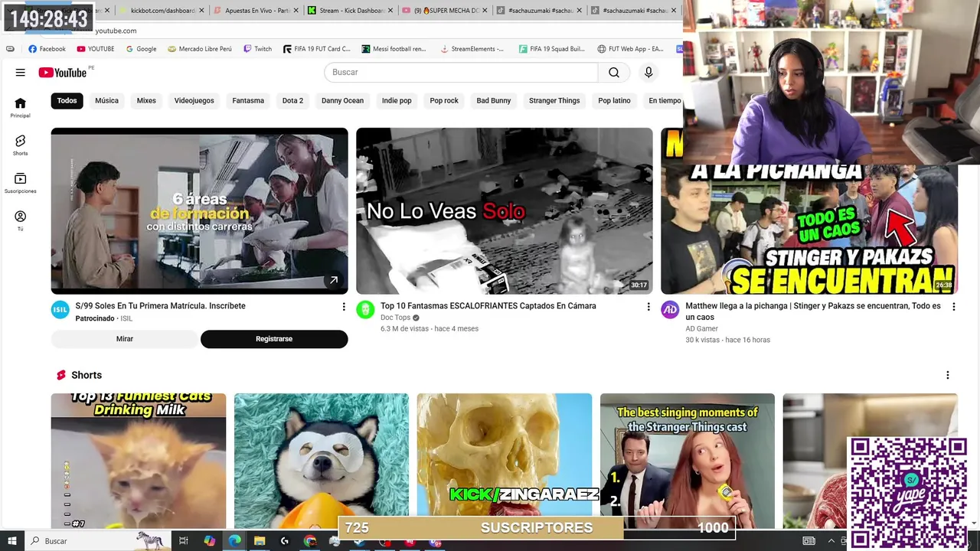This screenshot has height=551, width=980.
Task: Select the Bad Bunny filter chip
Action: [x=493, y=100]
